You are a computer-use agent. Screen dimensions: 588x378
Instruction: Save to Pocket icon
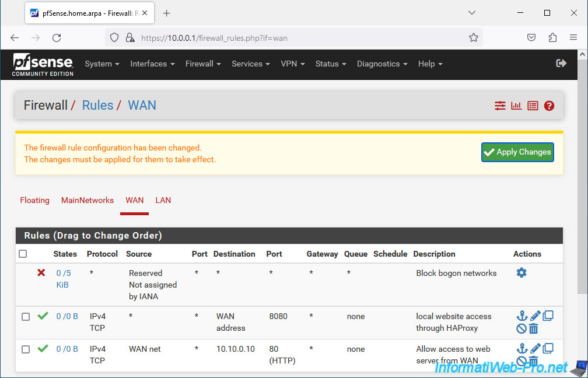(531, 38)
